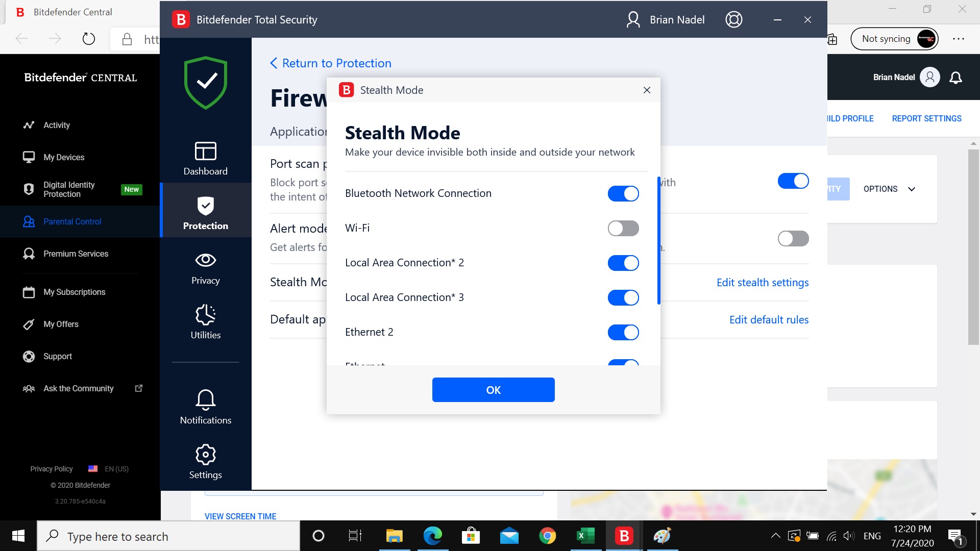
Task: Open My Devices in Bitdefender Central
Action: click(x=63, y=157)
